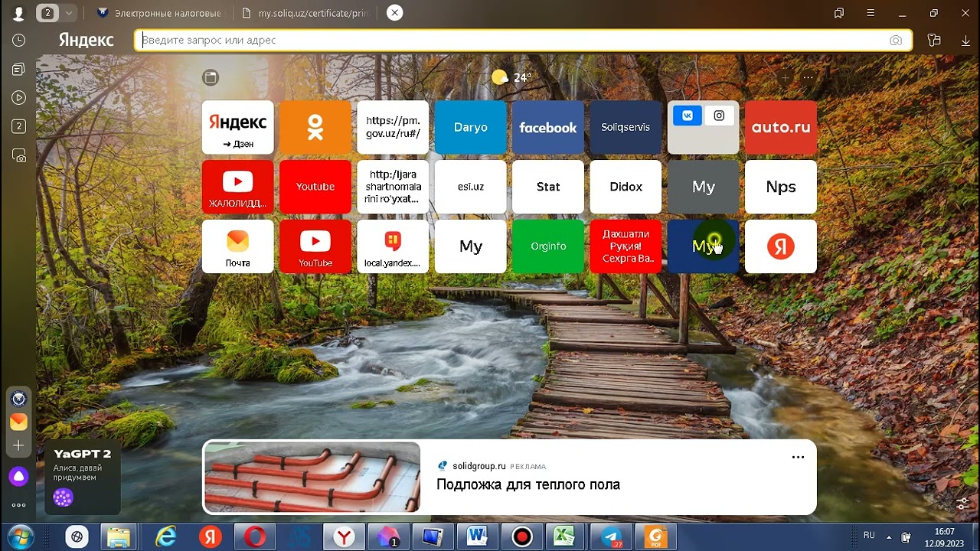Open the auto.ru tile
Image resolution: width=980 pixels, height=551 pixels.
point(781,127)
